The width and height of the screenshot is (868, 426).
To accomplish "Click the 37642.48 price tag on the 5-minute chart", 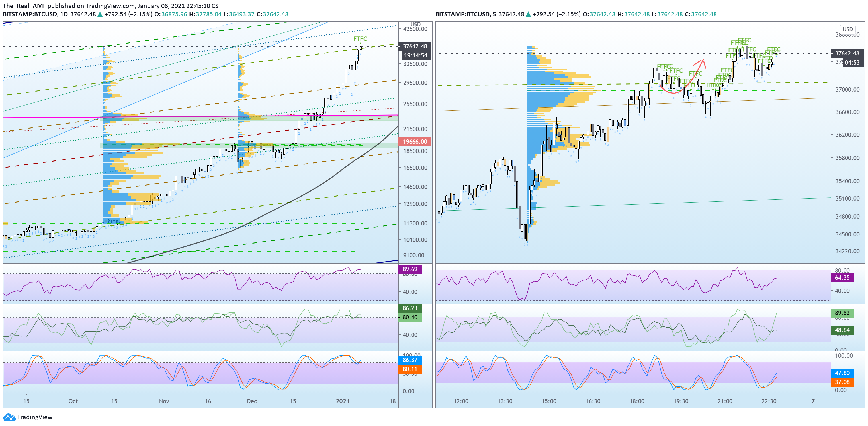I will [847, 53].
